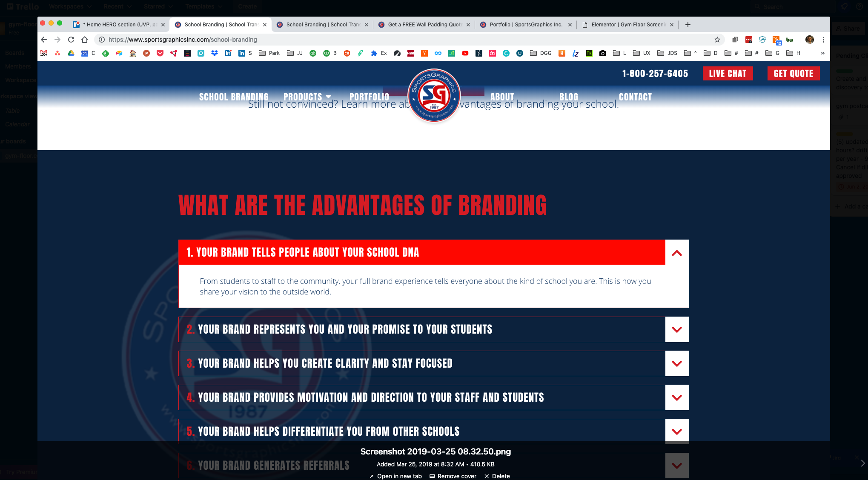The height and width of the screenshot is (480, 868).
Task: Click the browser reload icon
Action: pyautogui.click(x=71, y=40)
